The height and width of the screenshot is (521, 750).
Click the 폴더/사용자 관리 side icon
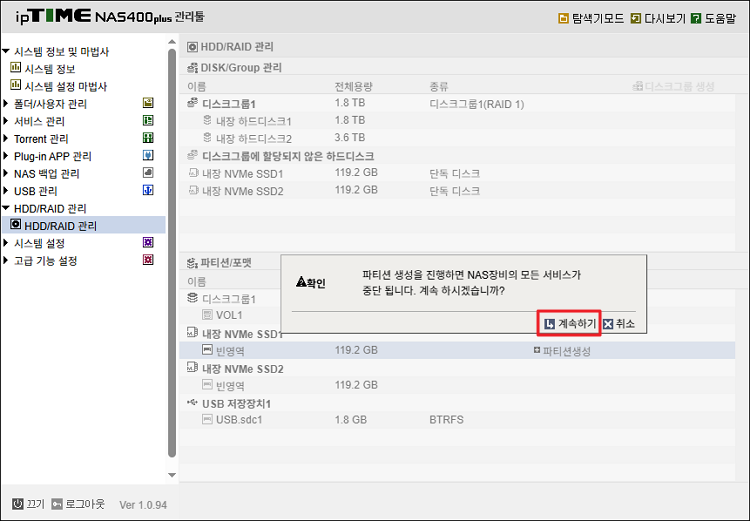pyautogui.click(x=148, y=104)
